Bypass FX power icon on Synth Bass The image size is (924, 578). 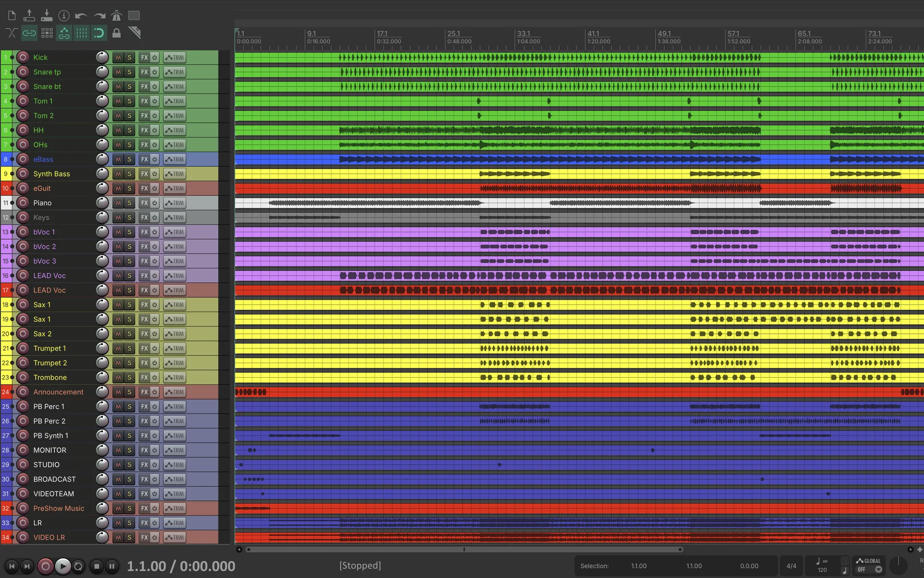[x=154, y=174]
